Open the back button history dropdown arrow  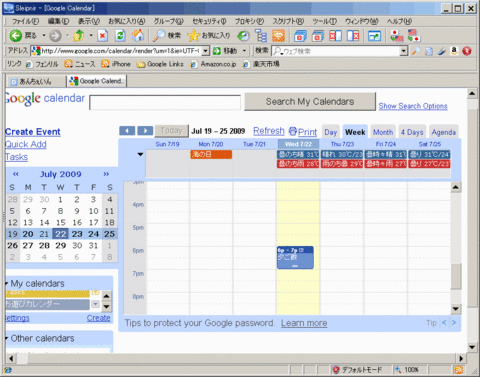[x=44, y=35]
